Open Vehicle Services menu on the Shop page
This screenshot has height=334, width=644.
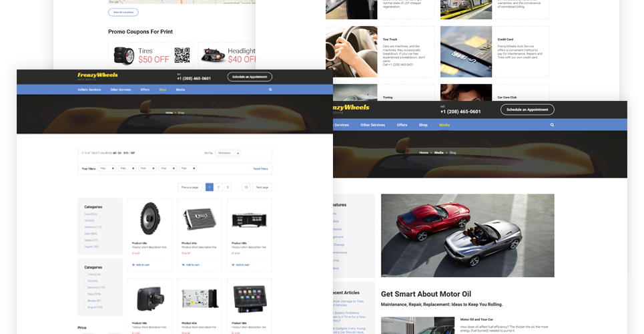point(89,90)
